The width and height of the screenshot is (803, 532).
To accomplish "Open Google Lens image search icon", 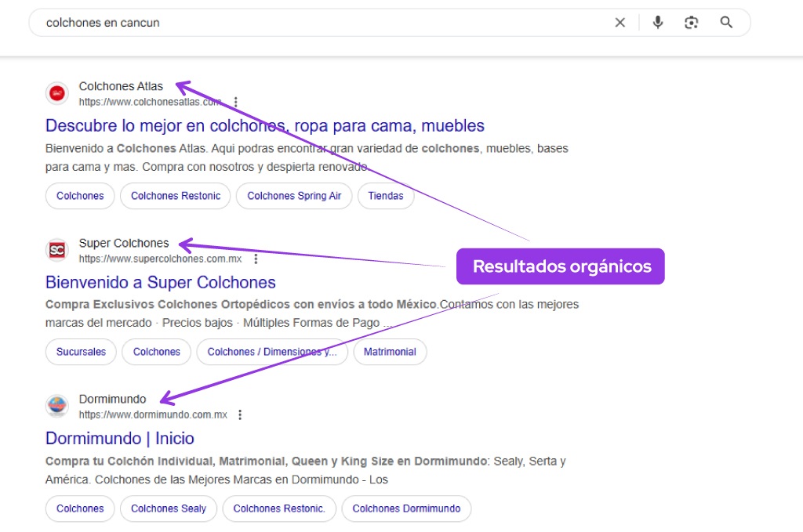I will 692,23.
